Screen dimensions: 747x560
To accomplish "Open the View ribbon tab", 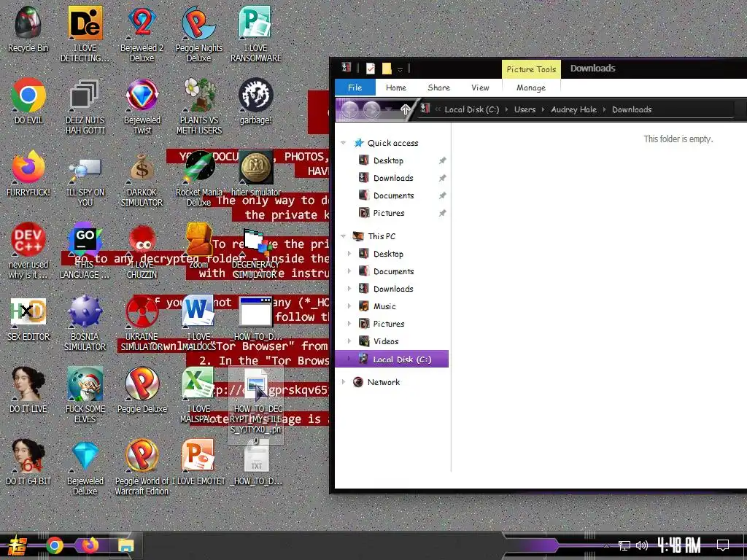I will pos(480,87).
